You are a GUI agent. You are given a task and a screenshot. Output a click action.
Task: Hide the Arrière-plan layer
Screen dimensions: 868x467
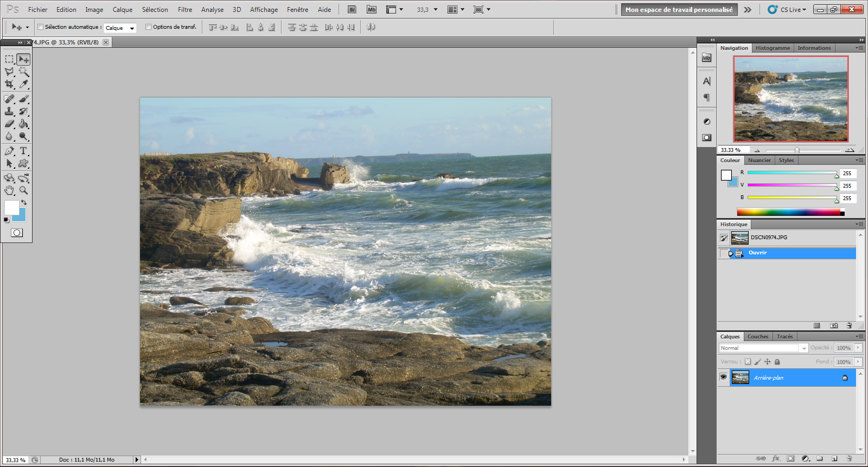pos(723,377)
